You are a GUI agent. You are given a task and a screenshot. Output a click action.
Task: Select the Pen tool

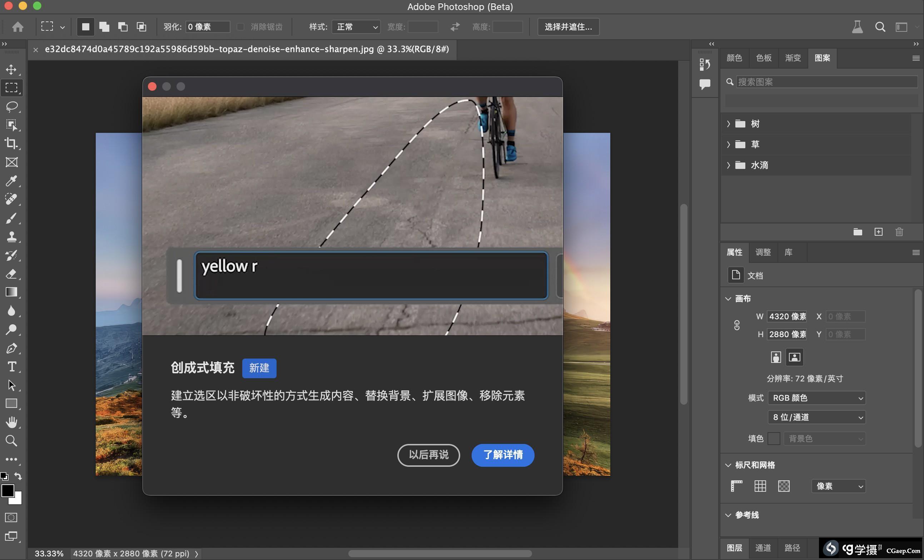point(11,348)
